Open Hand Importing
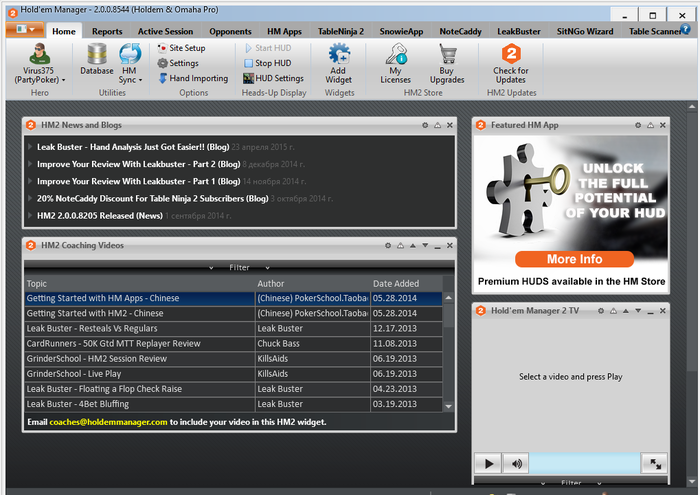This screenshot has height=495, width=700. pos(193,78)
